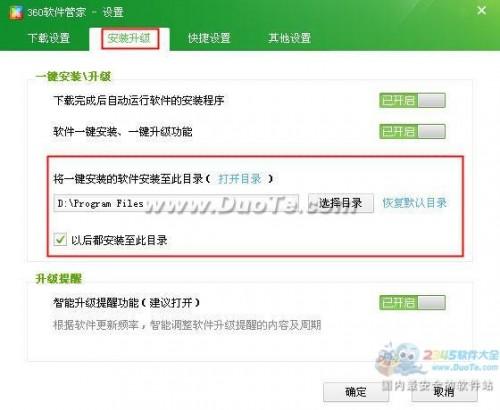
Task: Click the 2345软件大全 mascot watermark logo
Action: coord(401,360)
